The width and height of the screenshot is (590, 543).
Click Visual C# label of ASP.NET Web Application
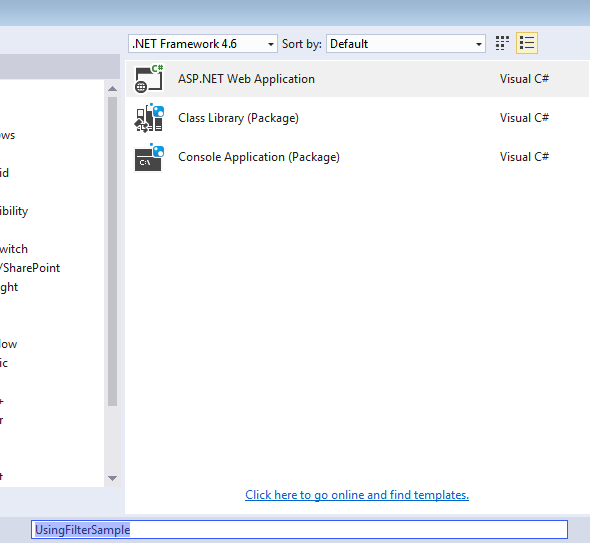tap(524, 79)
